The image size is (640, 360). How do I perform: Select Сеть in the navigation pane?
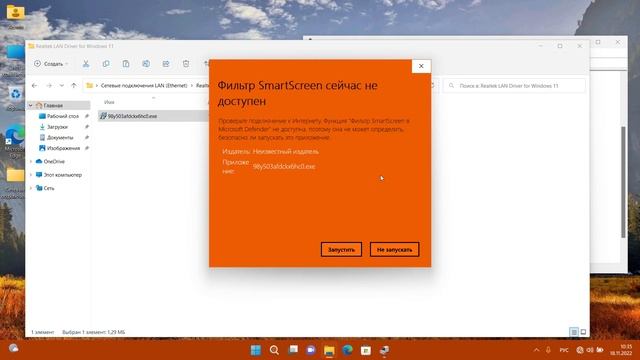49,188
